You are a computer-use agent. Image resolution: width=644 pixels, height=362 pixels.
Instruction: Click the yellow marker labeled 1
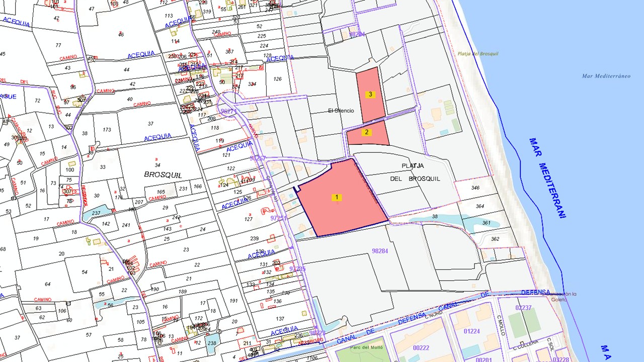tap(337, 197)
